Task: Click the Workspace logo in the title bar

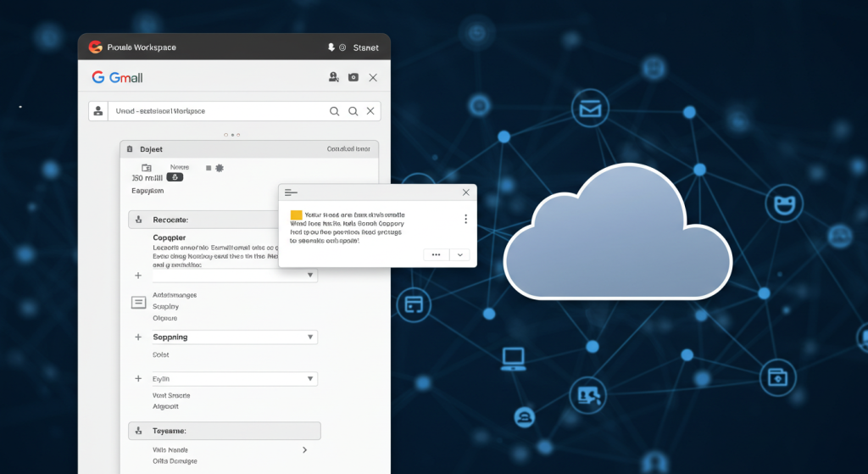Action: tap(95, 47)
